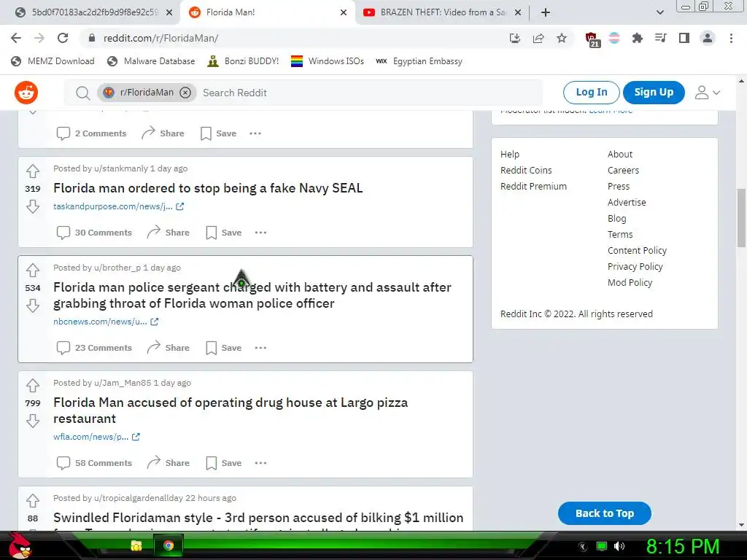Remove the r/FloridaMan search filter
This screenshot has width=747, height=560.
pos(185,93)
